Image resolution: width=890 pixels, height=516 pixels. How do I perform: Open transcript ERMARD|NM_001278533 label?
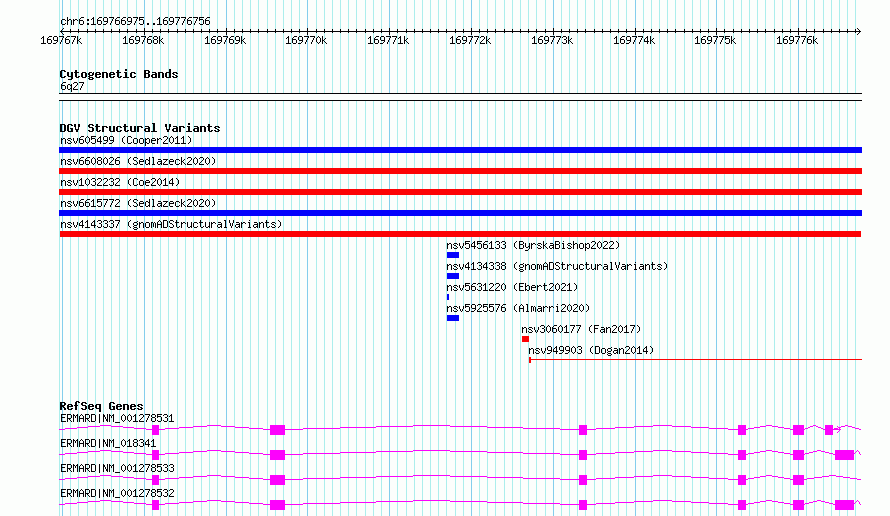pyautogui.click(x=117, y=468)
